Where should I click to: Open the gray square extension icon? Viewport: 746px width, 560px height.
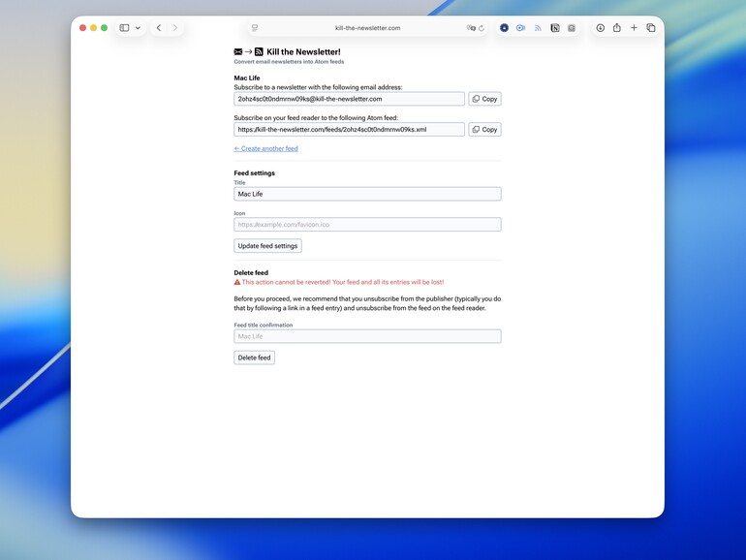tap(572, 28)
